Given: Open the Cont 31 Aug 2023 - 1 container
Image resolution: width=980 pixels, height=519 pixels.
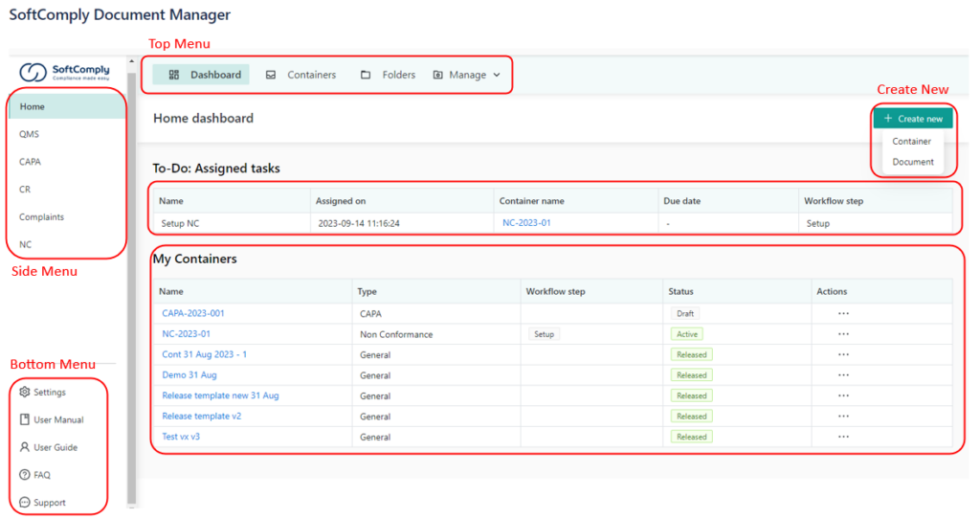Looking at the screenshot, I should 205,354.
